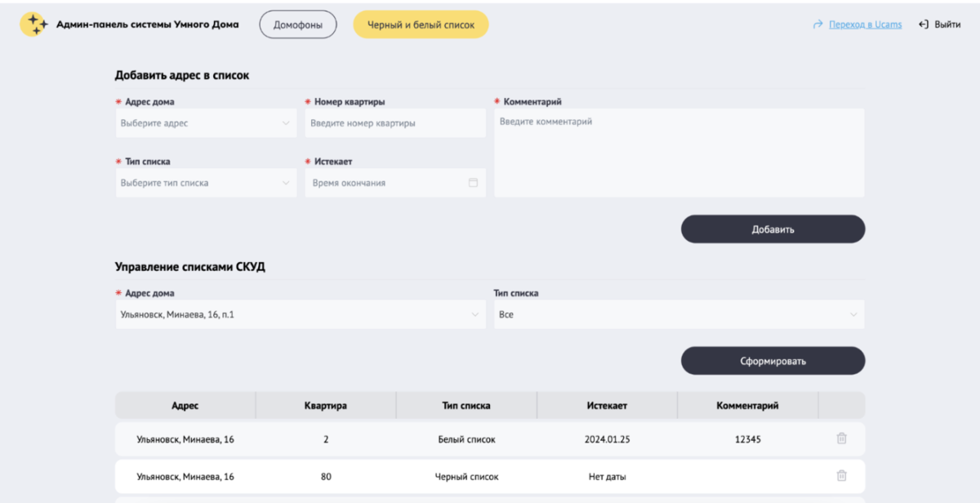980x503 pixels.
Task: Expand the Выберите адрес dropdown
Action: 205,123
